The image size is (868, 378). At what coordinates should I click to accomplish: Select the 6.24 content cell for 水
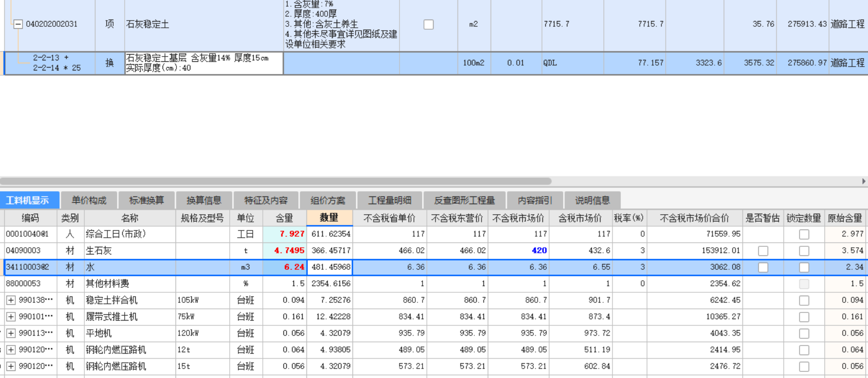point(285,267)
